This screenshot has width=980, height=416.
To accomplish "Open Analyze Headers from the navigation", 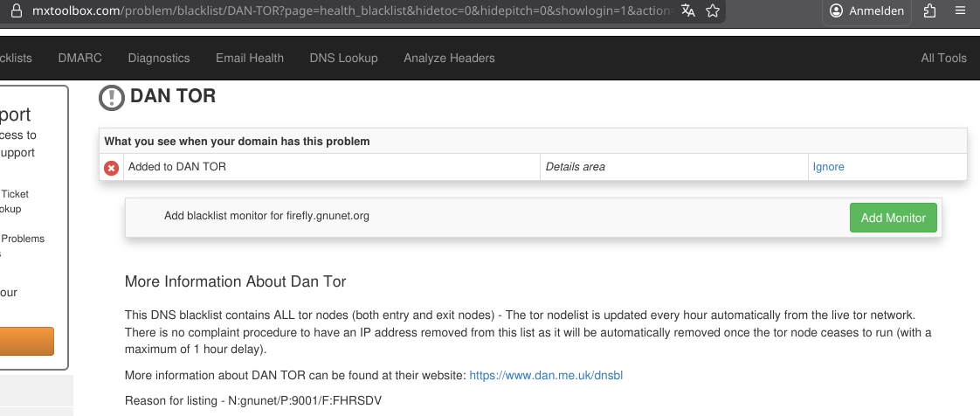I will (449, 58).
